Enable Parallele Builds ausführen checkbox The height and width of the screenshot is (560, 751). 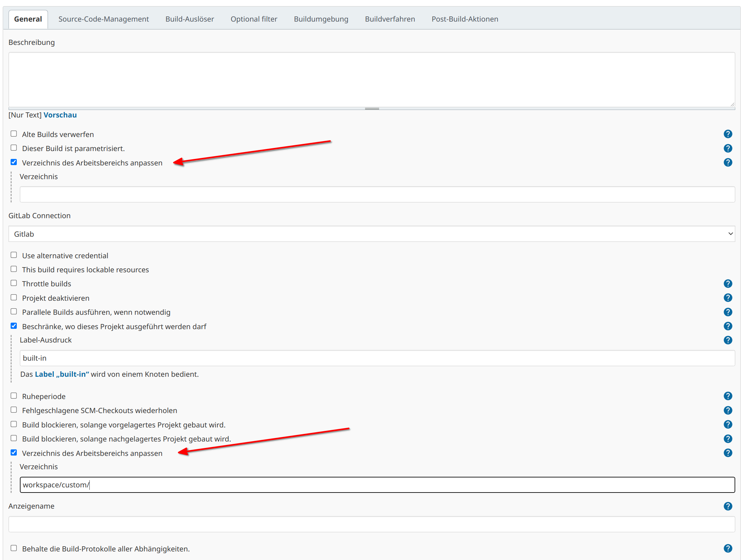(x=14, y=312)
